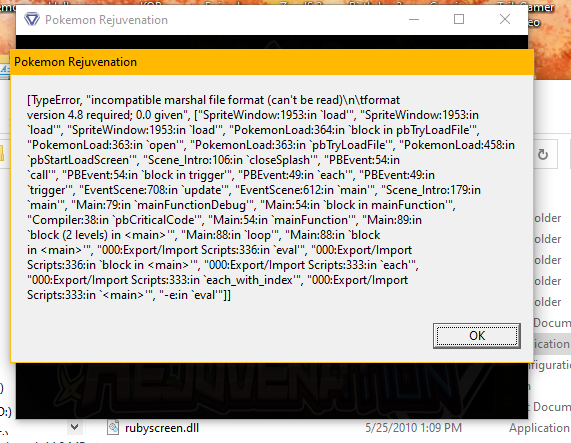Click the rubyscreen.dll file icon
571x443 pixels.
tap(113, 428)
